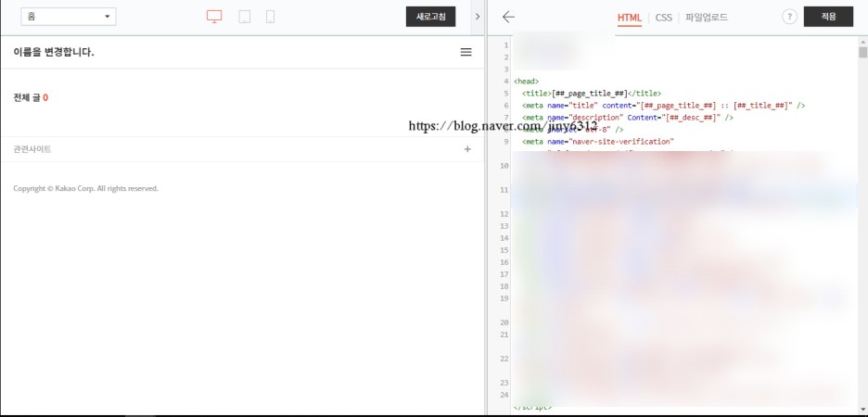Click the 적용 apply button
Image resolution: width=868 pixels, height=417 pixels.
[828, 17]
